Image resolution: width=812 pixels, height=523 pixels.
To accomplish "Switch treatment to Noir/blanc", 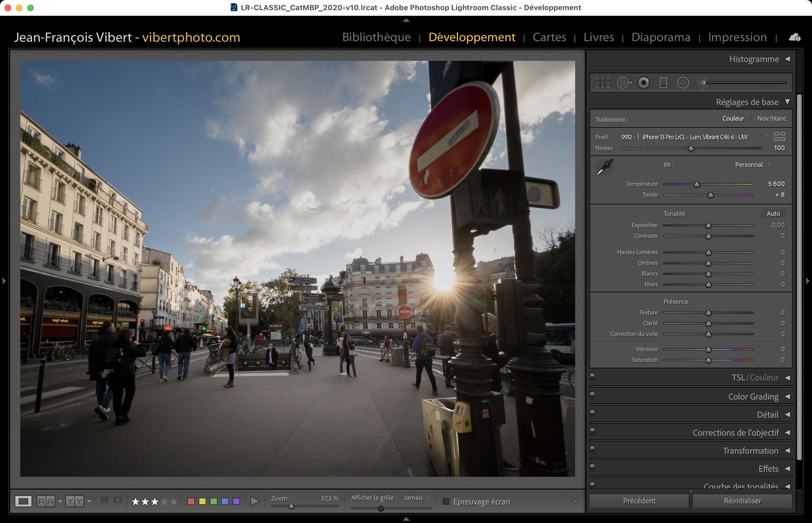I will point(772,119).
